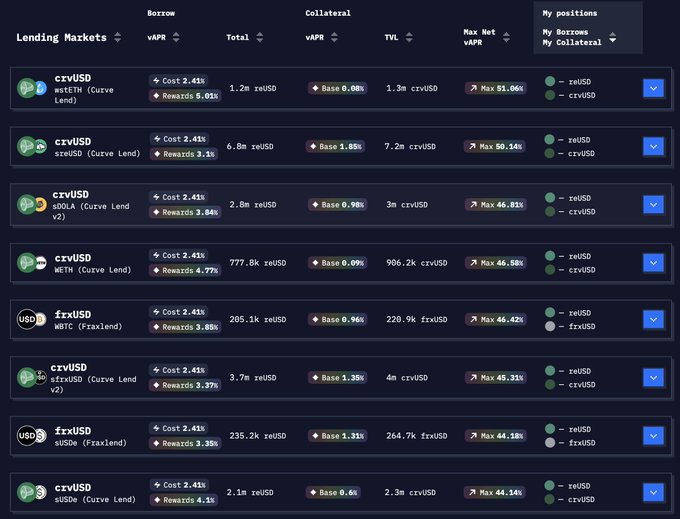Click Max 44.14% badge in last row

tap(495, 493)
